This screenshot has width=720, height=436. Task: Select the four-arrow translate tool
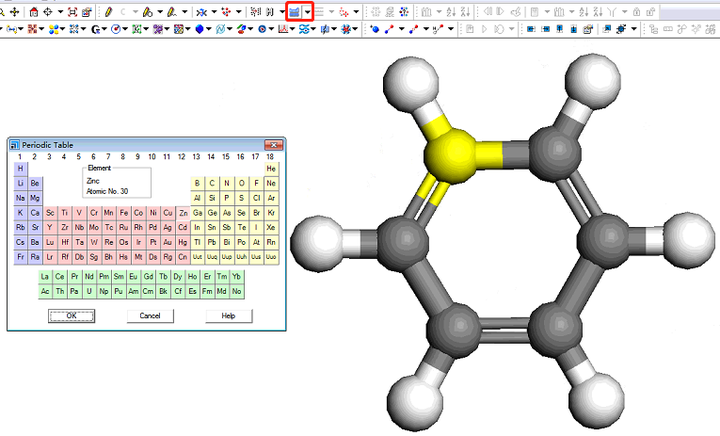14,12
